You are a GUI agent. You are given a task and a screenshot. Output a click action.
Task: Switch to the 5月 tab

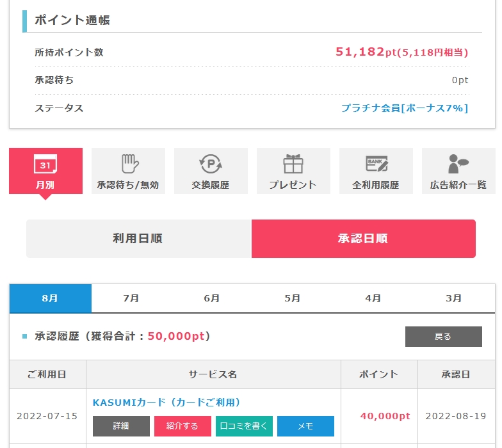[293, 298]
